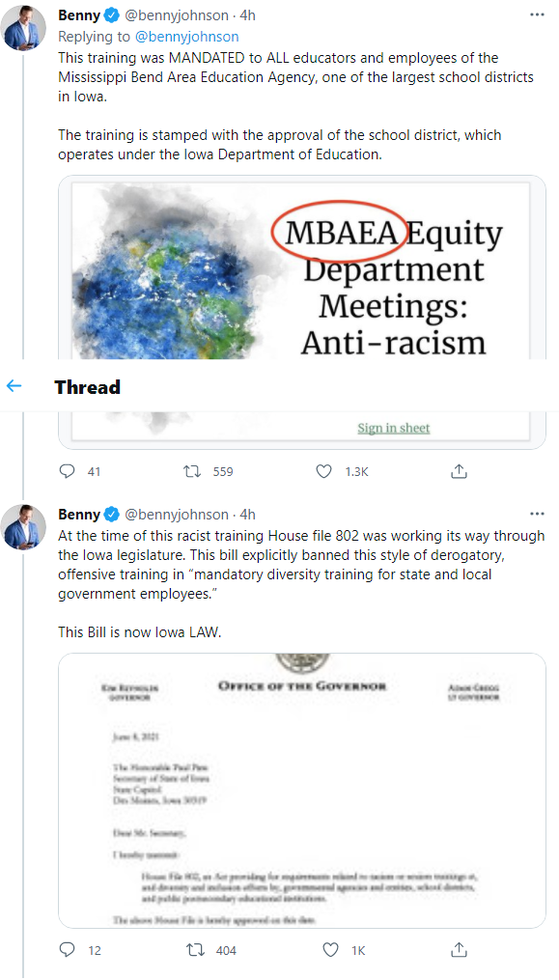Share the House file 802 tweet
The image size is (559, 980).
(x=459, y=950)
